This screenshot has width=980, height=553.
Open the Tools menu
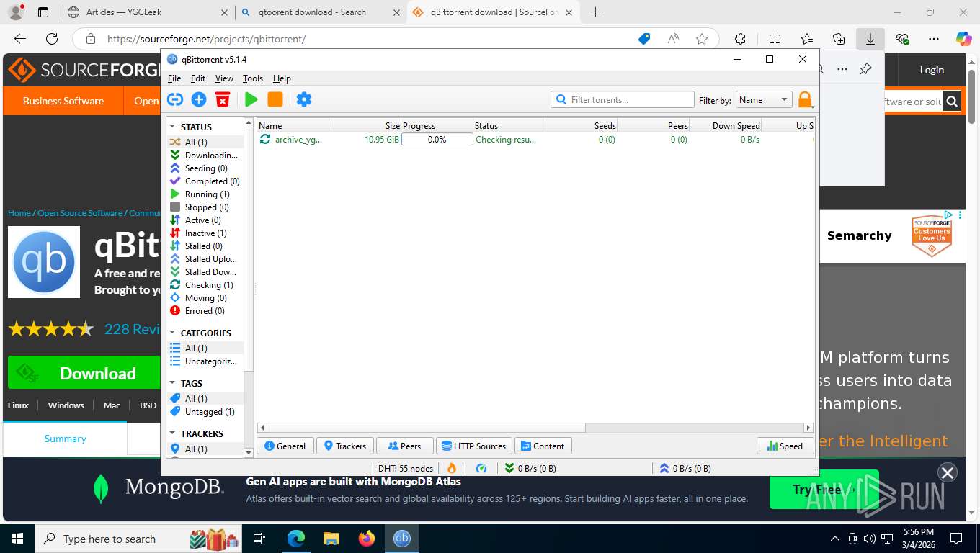(253, 78)
